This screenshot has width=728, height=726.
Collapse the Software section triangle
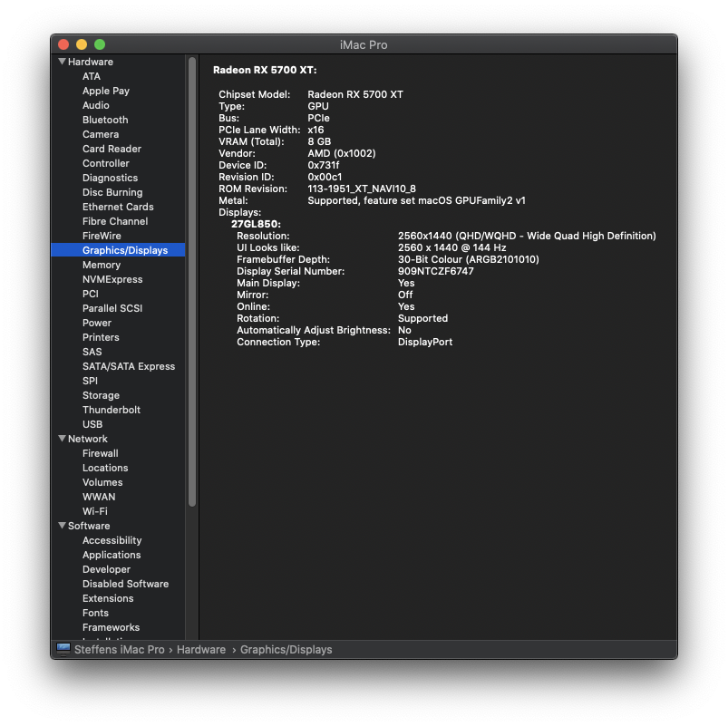pyautogui.click(x=62, y=526)
